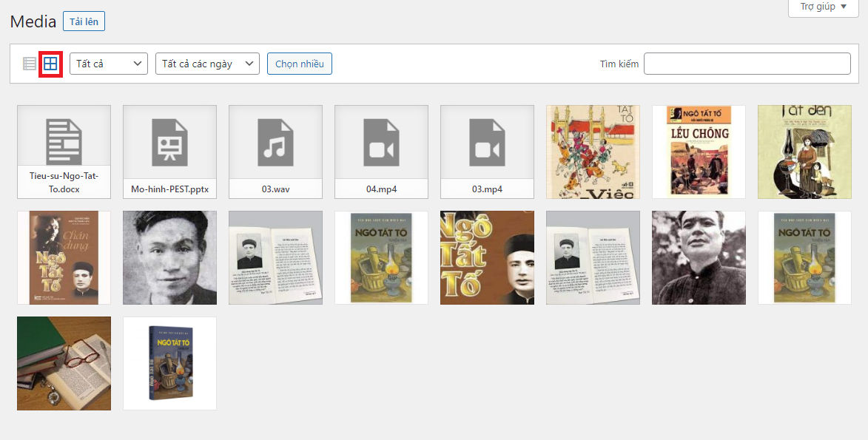Select the blue 3D Ngô Tất Tố book
This screenshot has width=868, height=440.
pyautogui.click(x=169, y=363)
